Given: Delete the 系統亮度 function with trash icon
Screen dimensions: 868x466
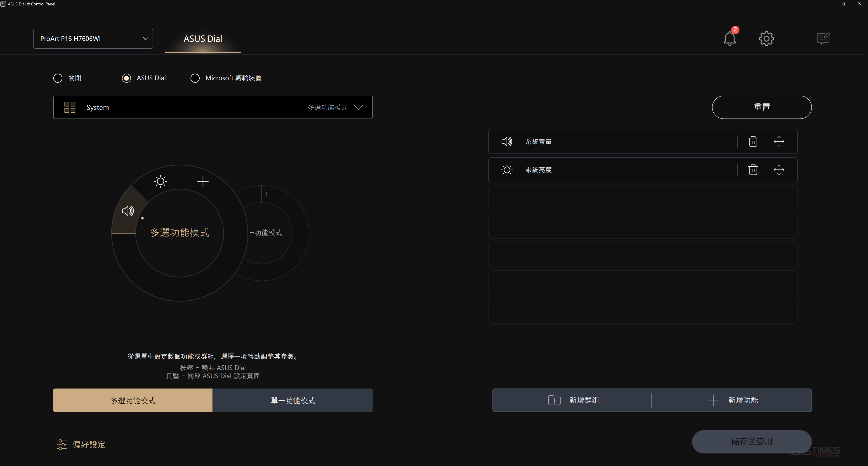Looking at the screenshot, I should (x=753, y=170).
